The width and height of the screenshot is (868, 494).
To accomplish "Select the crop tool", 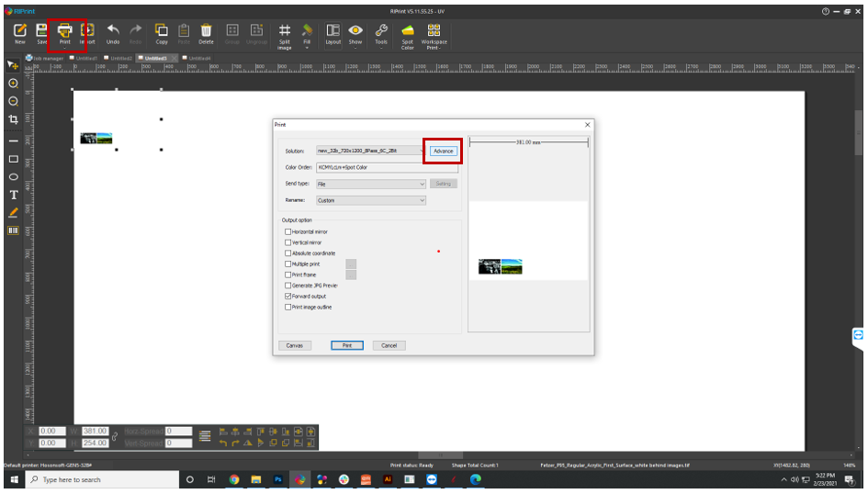I will pyautogui.click(x=13, y=119).
